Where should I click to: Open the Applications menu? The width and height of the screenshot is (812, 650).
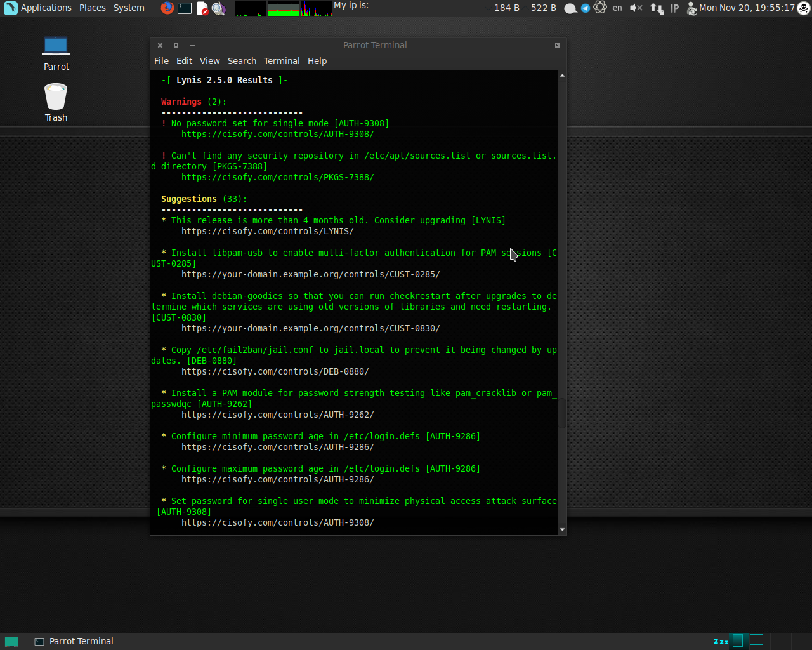tap(46, 8)
